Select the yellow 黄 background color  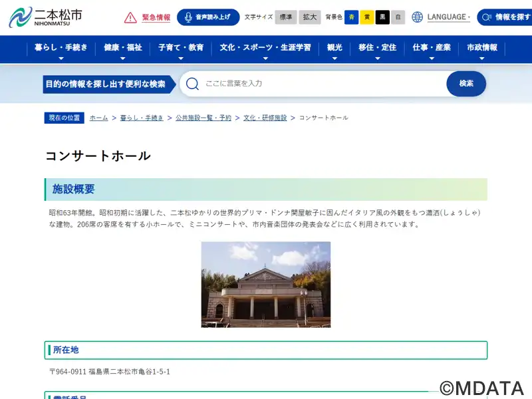(x=366, y=17)
